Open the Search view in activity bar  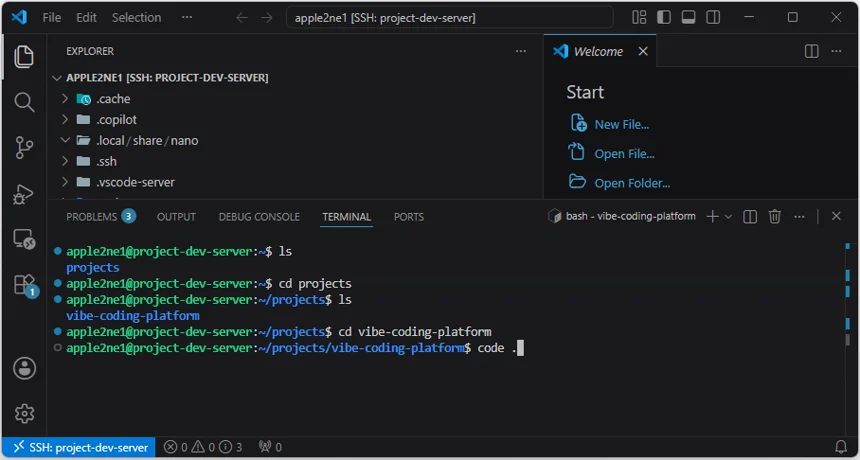24,103
